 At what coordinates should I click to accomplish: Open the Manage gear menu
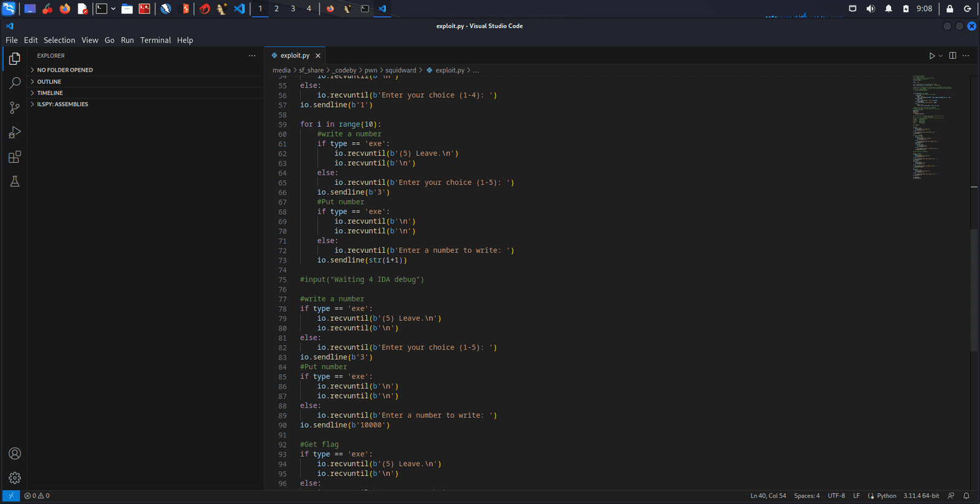[15, 478]
